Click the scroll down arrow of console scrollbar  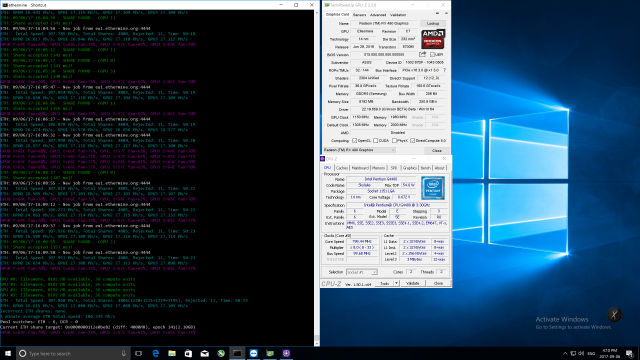[x=317, y=344]
